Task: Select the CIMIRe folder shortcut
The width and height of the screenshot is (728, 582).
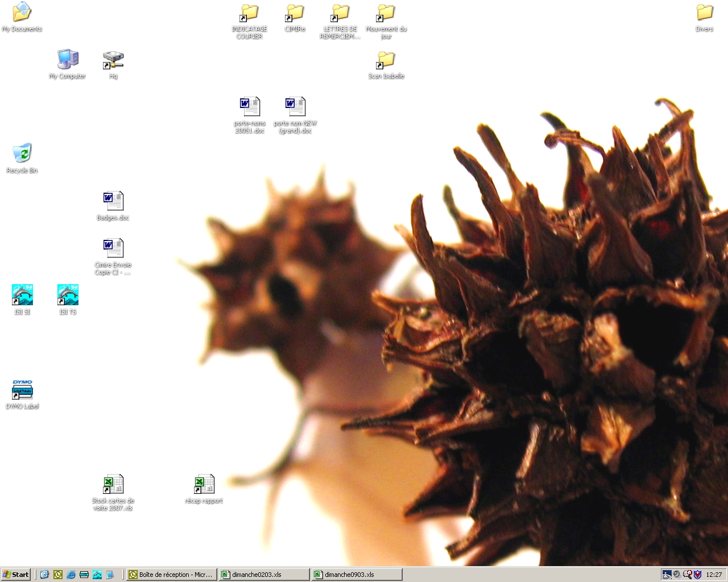Action: 295,17
